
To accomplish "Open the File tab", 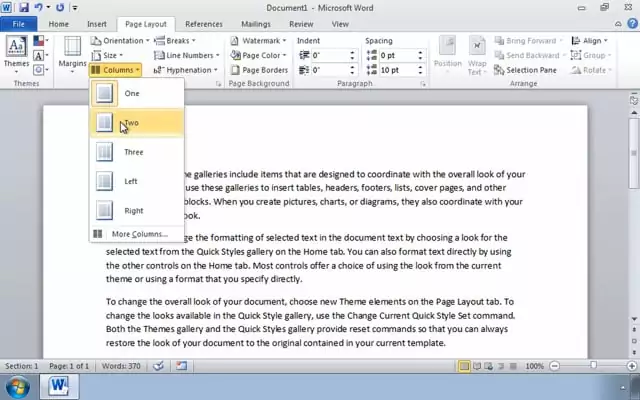I will point(18,24).
